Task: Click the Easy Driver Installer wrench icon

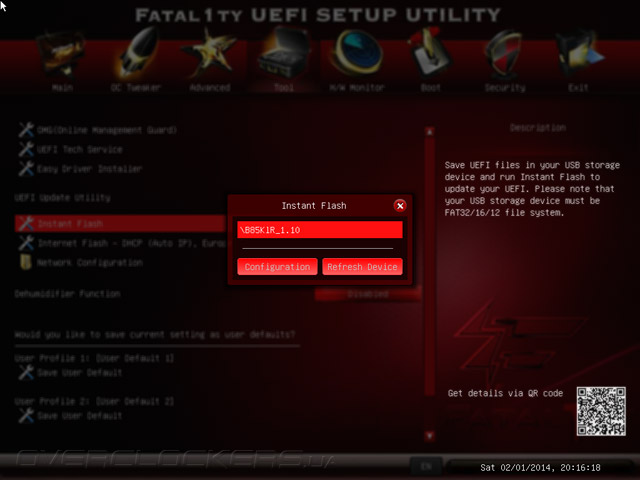Action: 26,169
